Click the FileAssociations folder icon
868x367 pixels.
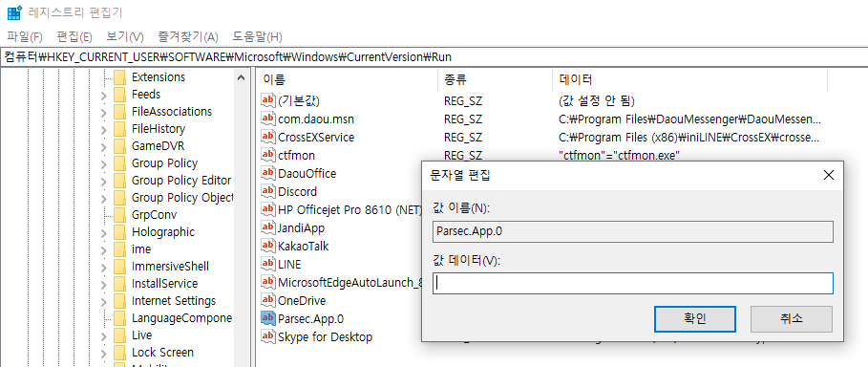coord(119,112)
